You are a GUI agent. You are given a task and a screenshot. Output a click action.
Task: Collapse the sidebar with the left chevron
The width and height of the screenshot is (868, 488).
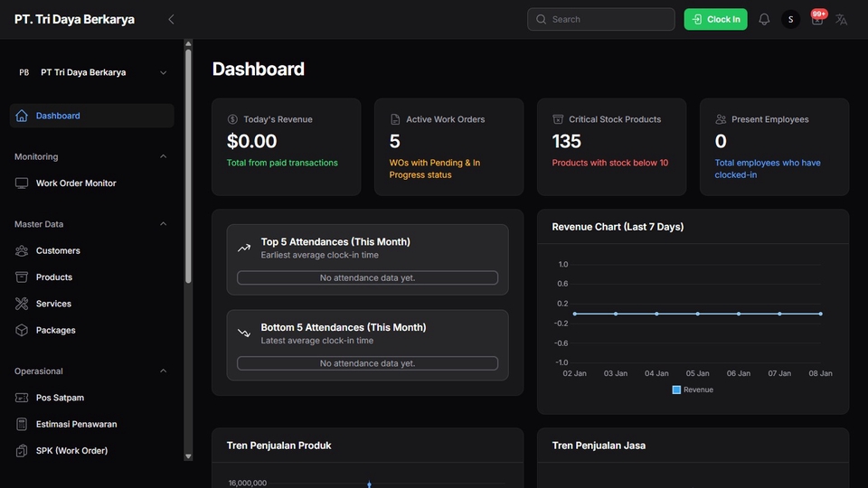(x=171, y=19)
